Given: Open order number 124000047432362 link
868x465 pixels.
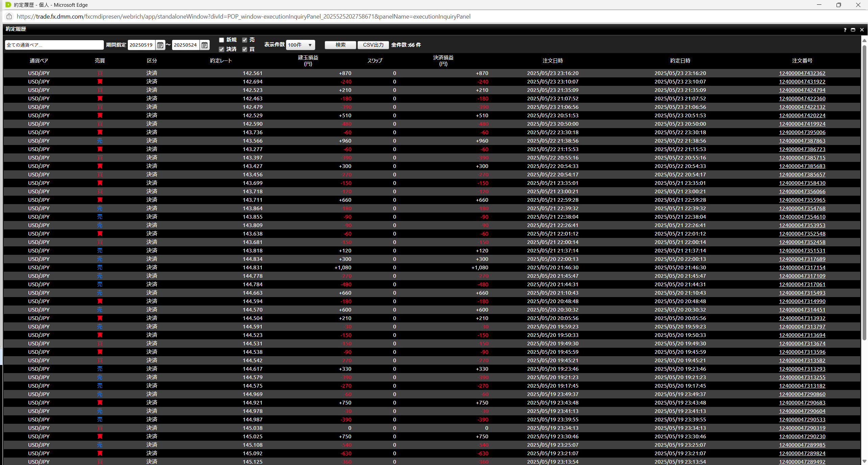Looking at the screenshot, I should (x=802, y=73).
